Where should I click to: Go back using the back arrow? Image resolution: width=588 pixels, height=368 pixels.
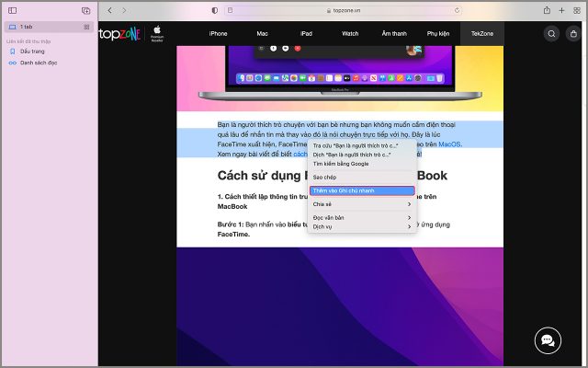(109, 10)
